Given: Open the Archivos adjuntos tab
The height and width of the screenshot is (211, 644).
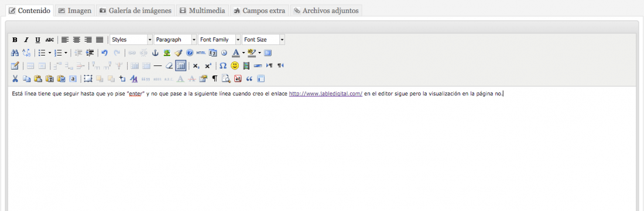Looking at the screenshot, I should pos(326,11).
